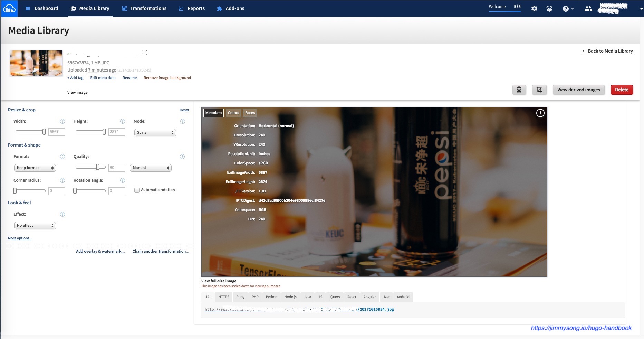Open the settings gear icon
Image resolution: width=644 pixels, height=339 pixels.
[534, 9]
